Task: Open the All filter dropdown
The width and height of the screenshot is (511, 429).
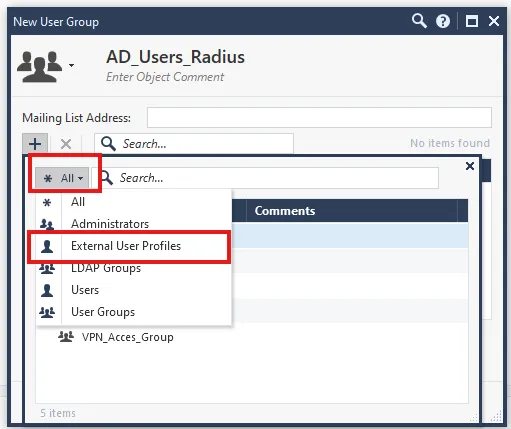Action: click(62, 178)
